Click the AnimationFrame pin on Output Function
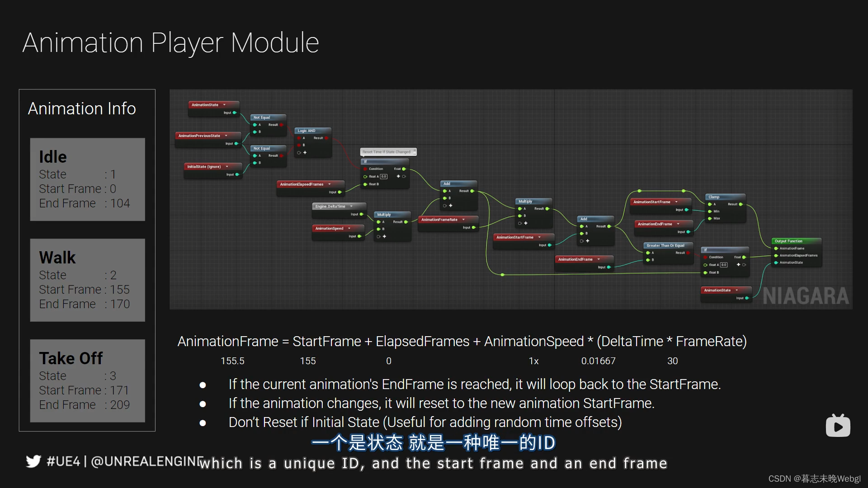 coord(776,249)
